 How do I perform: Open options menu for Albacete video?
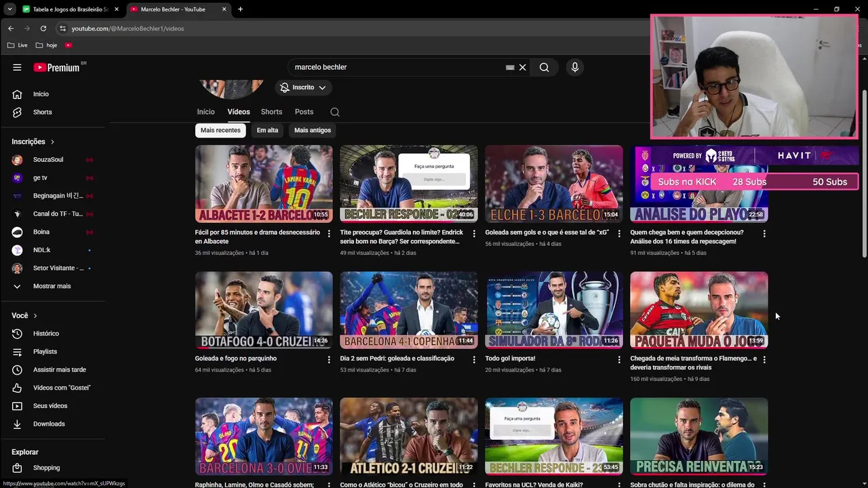click(x=329, y=233)
